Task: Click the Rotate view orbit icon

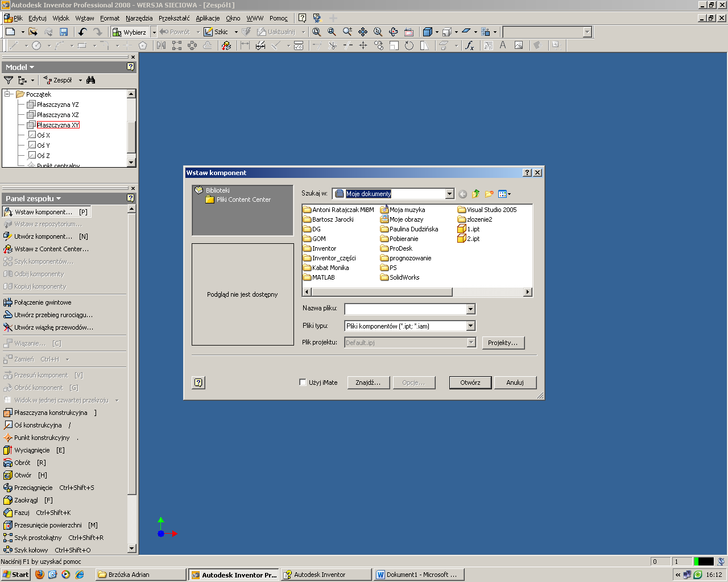Action: click(394, 32)
